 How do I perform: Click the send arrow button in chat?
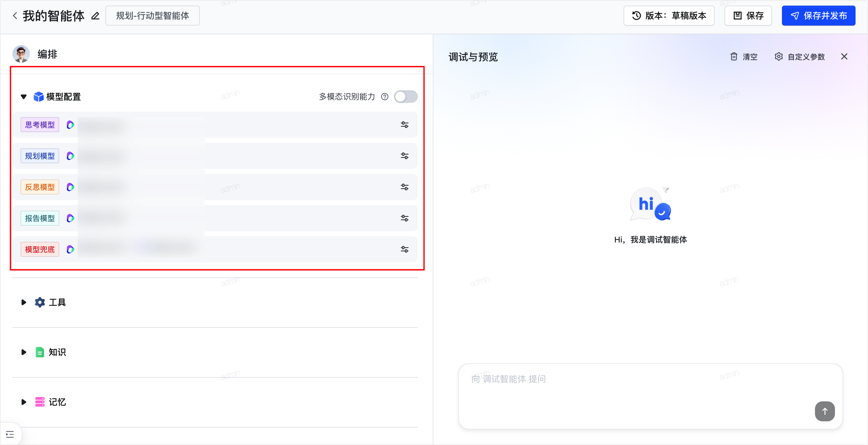point(825,411)
